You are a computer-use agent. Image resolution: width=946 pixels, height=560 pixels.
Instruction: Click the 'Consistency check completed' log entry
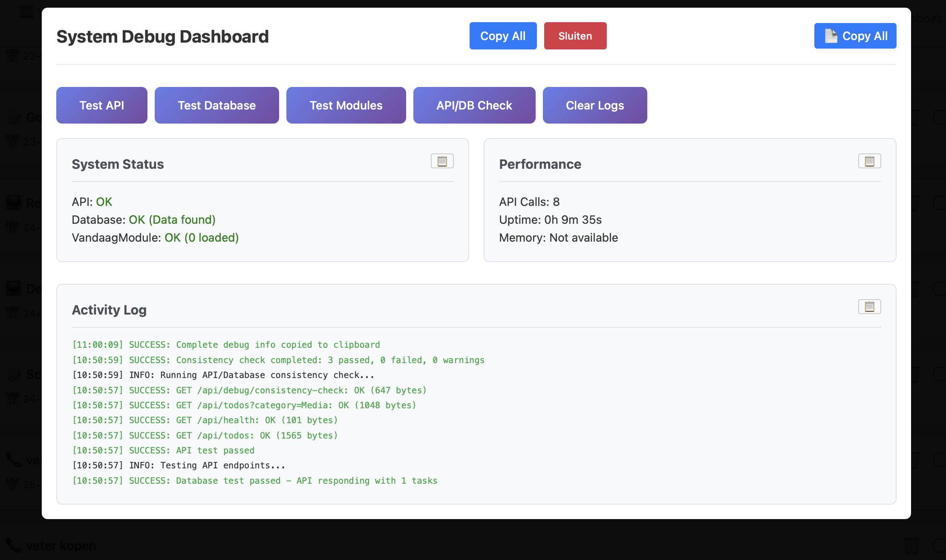[278, 360]
